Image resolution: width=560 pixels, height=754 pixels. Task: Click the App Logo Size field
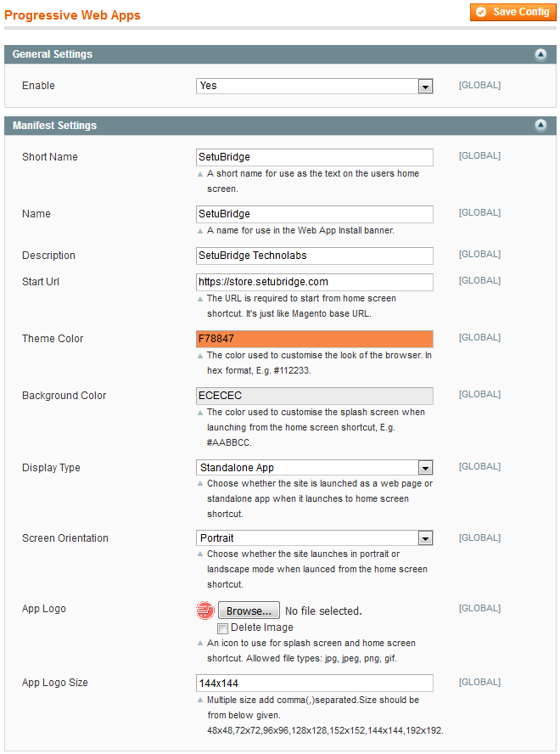pyautogui.click(x=314, y=684)
